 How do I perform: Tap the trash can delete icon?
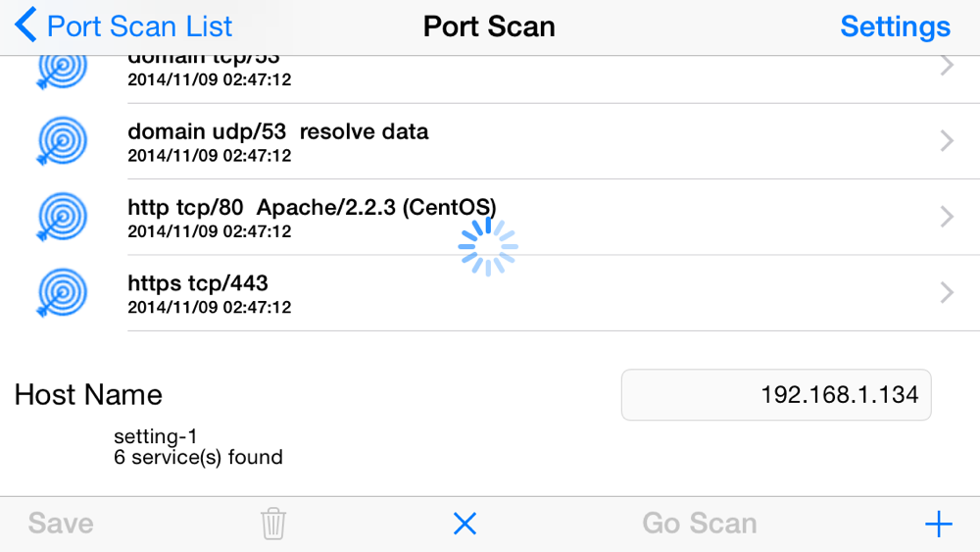(x=273, y=524)
